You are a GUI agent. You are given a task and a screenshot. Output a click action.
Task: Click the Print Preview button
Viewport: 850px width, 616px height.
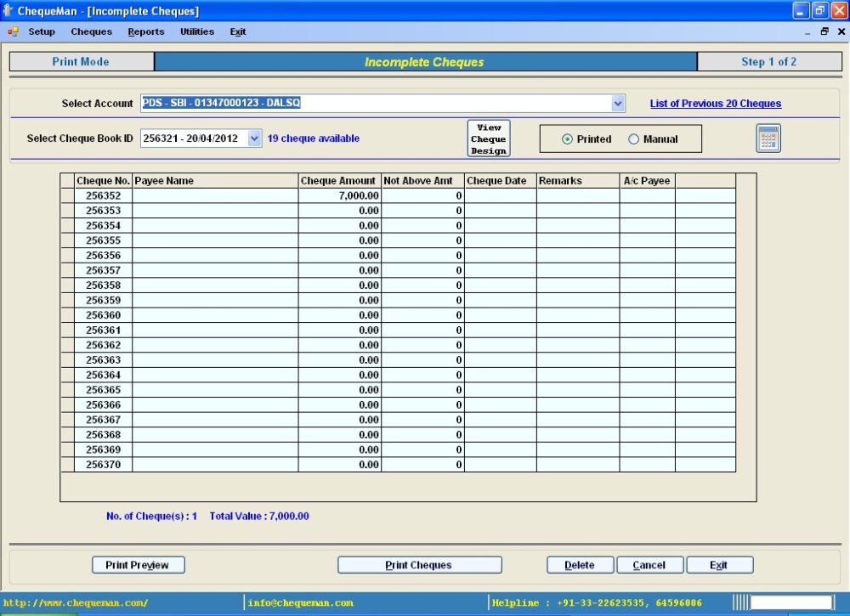tap(138, 564)
